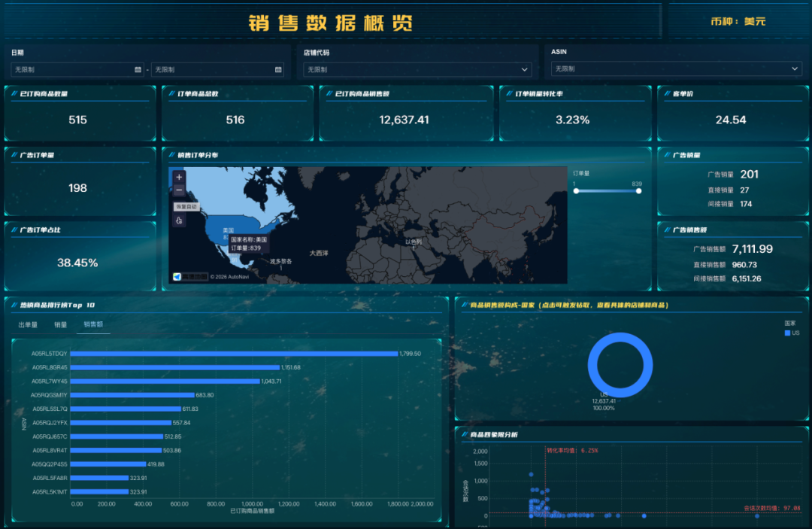Click the start date input field
812x529 pixels.
(x=71, y=70)
